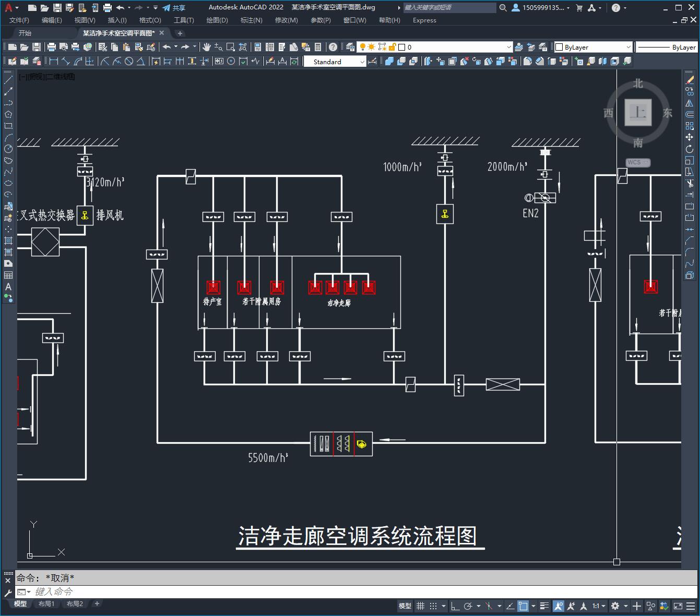The image size is (700, 616).
Task: Select the Diameter dimension tool
Action: point(128,61)
